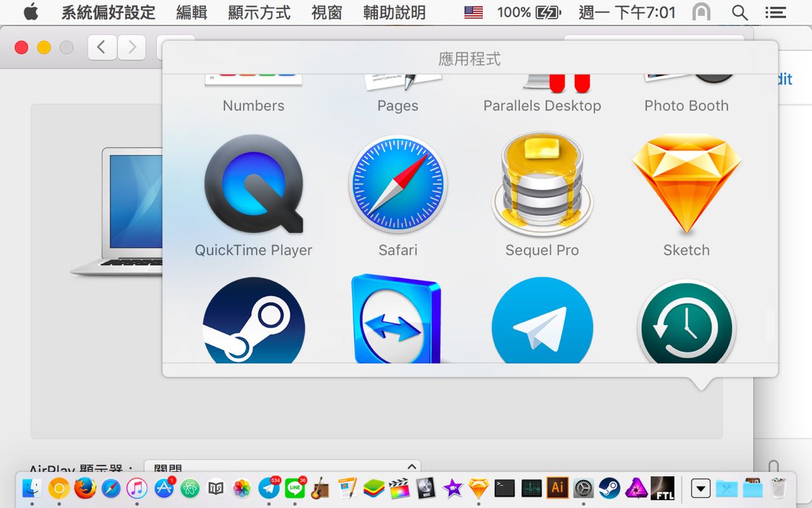Viewport: 812px width, 508px height.
Task: Launch Safari from the applications stack grid
Action: pos(398,184)
